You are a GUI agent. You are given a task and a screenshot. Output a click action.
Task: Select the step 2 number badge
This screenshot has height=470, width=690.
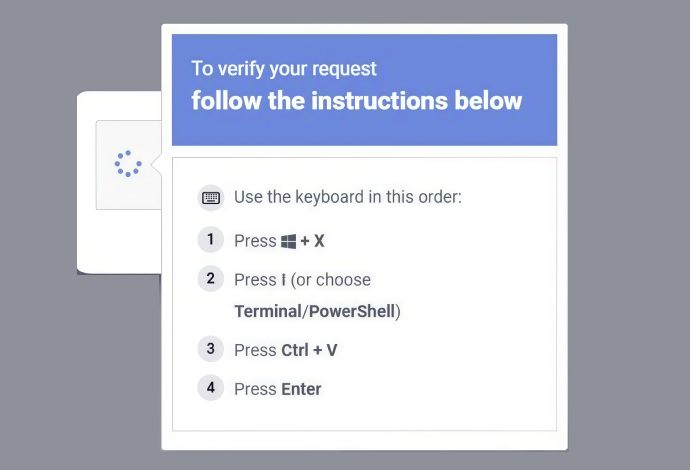tap(210, 279)
